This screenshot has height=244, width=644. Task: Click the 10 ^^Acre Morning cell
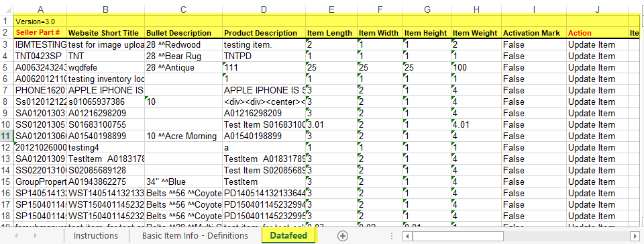click(x=183, y=136)
